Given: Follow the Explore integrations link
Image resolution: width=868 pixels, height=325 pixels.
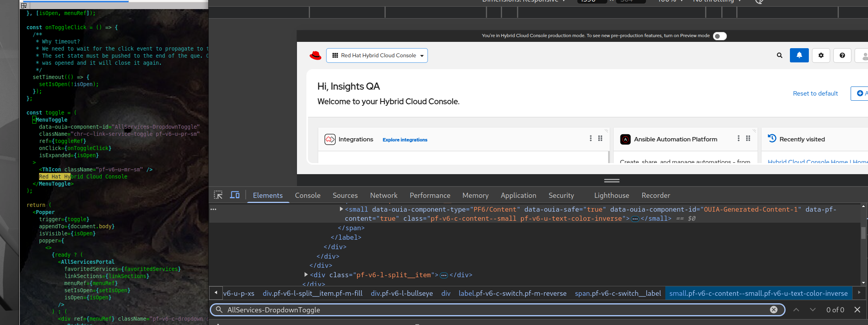Looking at the screenshot, I should pos(405,140).
